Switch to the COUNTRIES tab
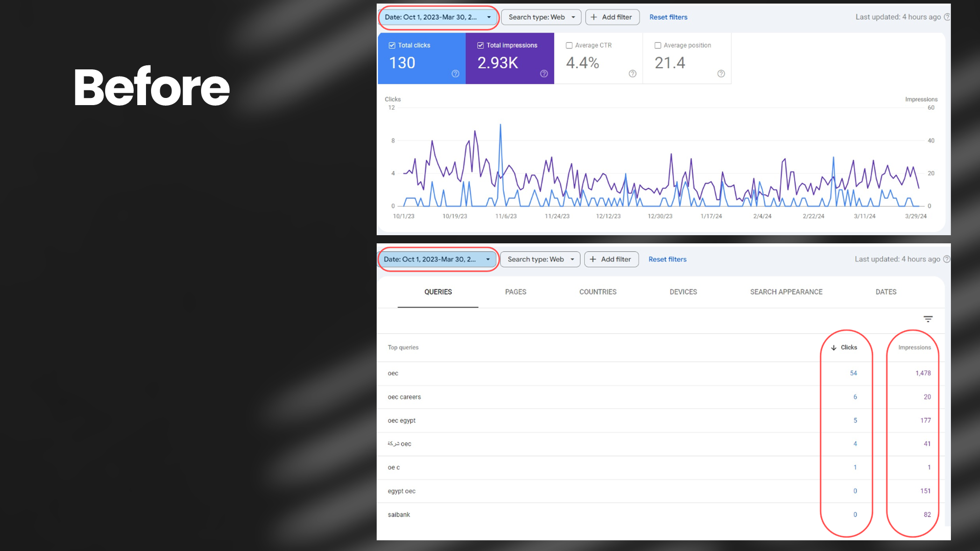Screen dimensions: 980x551 598,292
